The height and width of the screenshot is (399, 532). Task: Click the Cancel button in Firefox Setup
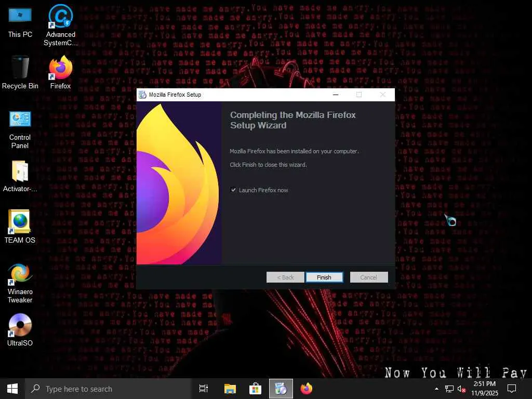369,277
